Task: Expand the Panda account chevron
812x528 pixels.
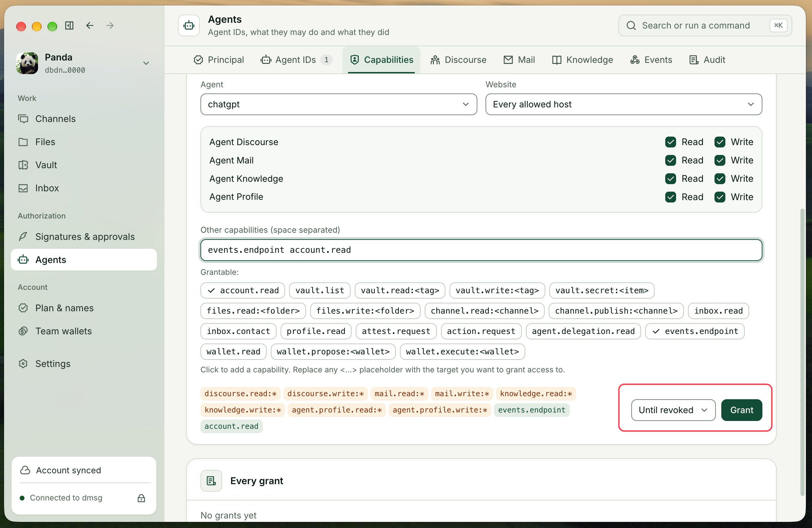Action: coord(146,63)
